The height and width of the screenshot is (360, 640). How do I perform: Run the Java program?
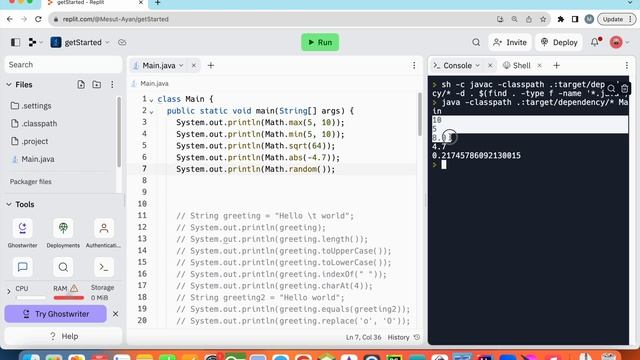(320, 42)
